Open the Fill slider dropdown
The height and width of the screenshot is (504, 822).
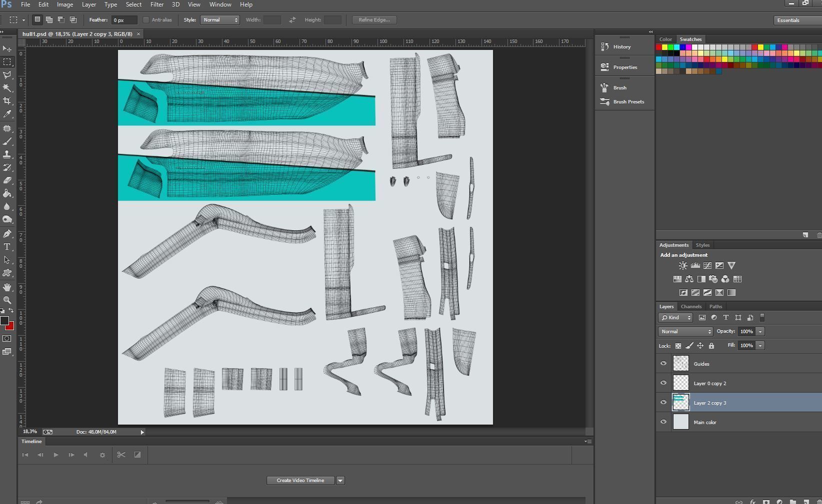pos(760,346)
